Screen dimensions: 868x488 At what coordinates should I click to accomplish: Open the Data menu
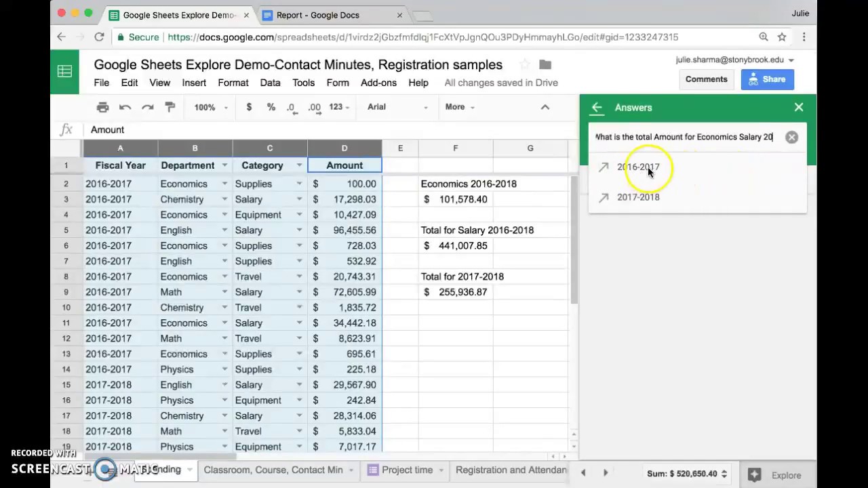pos(270,83)
